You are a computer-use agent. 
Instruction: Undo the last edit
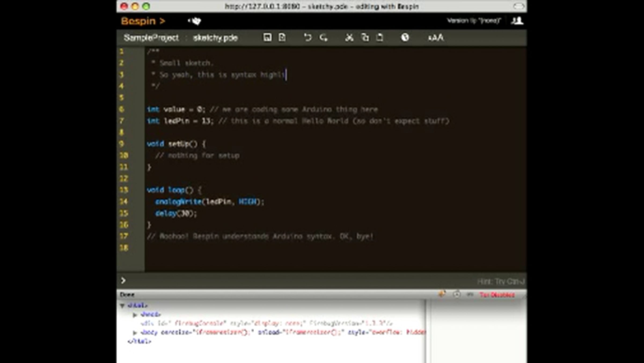(x=308, y=38)
